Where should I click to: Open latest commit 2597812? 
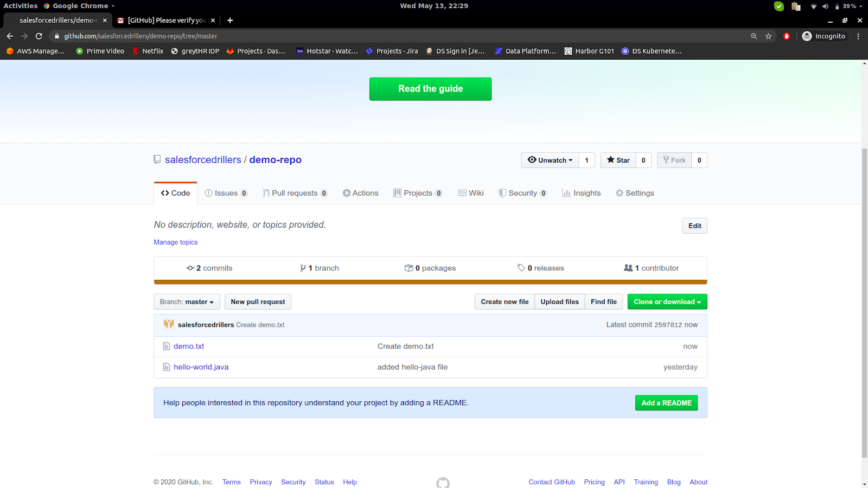tap(668, 325)
